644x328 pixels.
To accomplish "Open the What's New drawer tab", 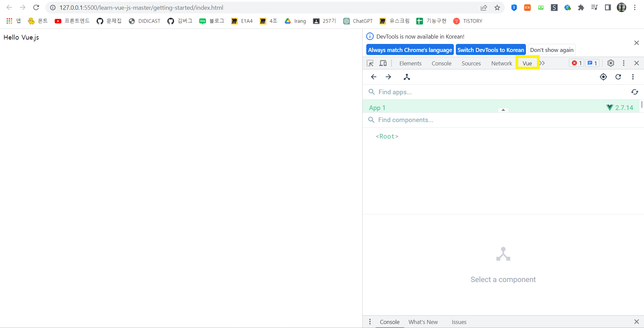I will pos(423,322).
